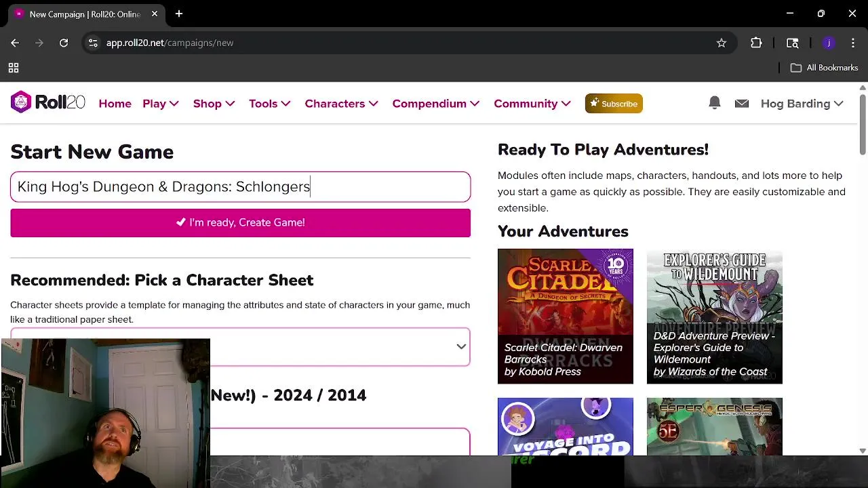Close the New Campaign tab
The image size is (868, 488).
(155, 14)
